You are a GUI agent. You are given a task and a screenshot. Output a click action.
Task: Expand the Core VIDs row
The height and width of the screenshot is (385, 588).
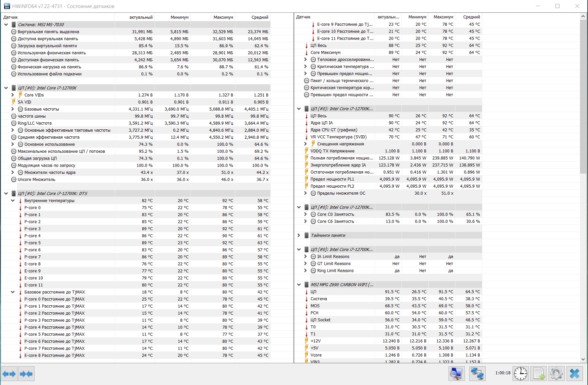[x=13, y=95]
